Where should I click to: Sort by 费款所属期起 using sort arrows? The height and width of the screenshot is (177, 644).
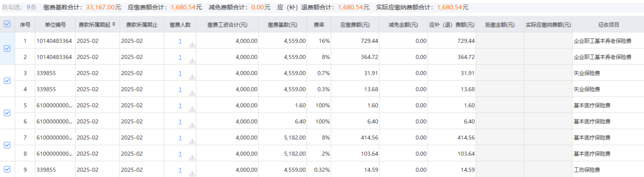point(114,24)
